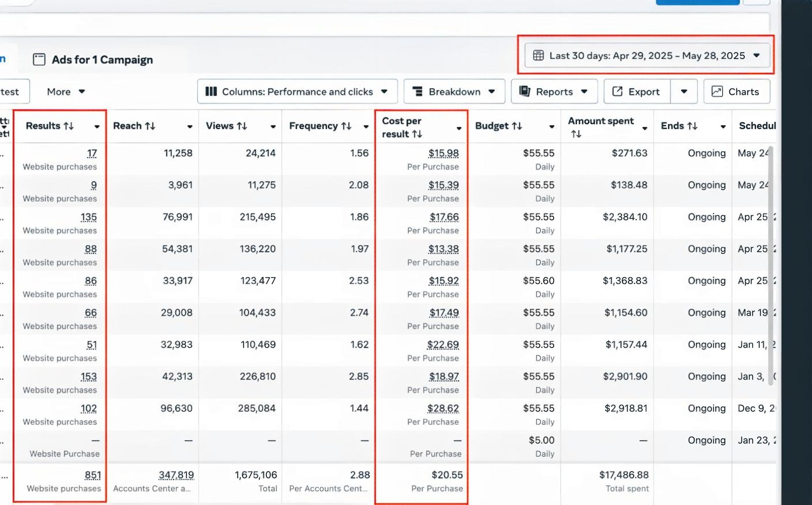This screenshot has height=505, width=812.
Task: Sort by Budget using arrows icon
Action: click(517, 126)
